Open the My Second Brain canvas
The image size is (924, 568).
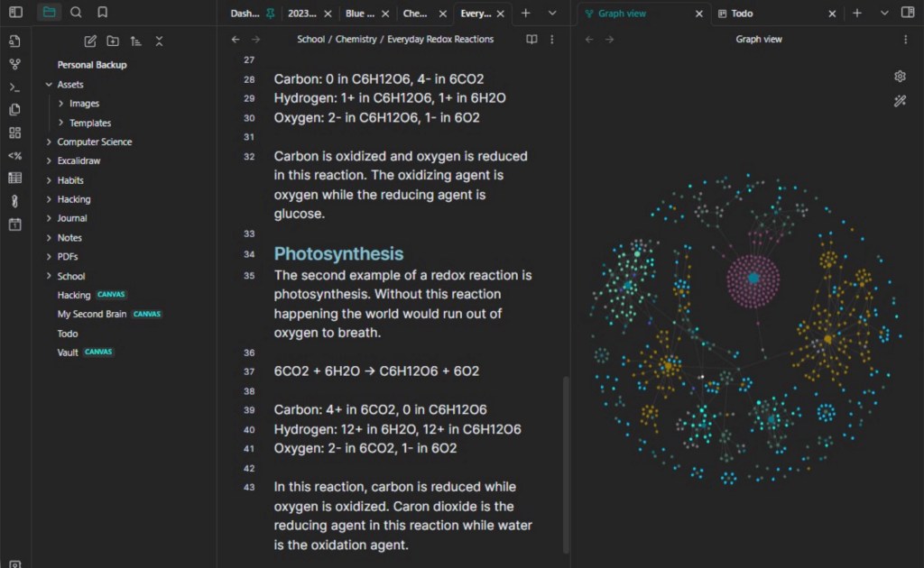click(x=92, y=315)
